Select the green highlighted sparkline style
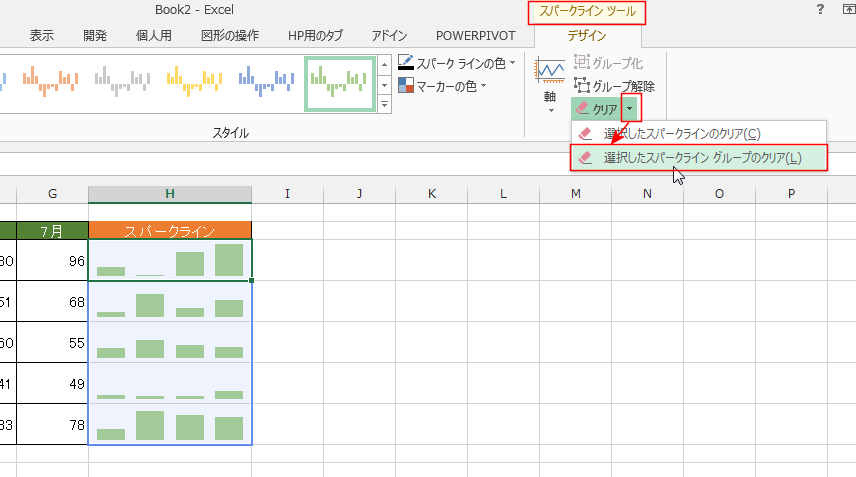Image resolution: width=856 pixels, height=477 pixels. (x=339, y=84)
